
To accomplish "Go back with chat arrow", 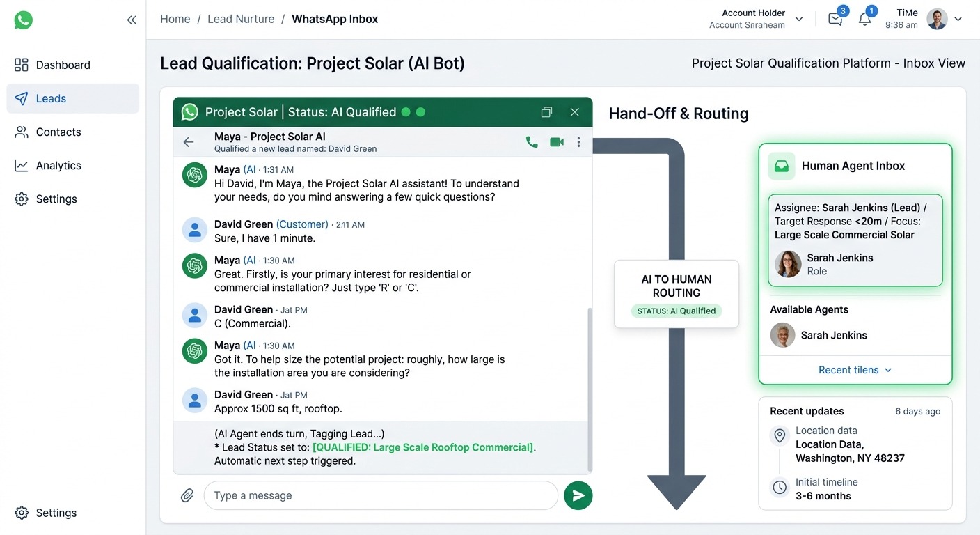I will (x=189, y=142).
